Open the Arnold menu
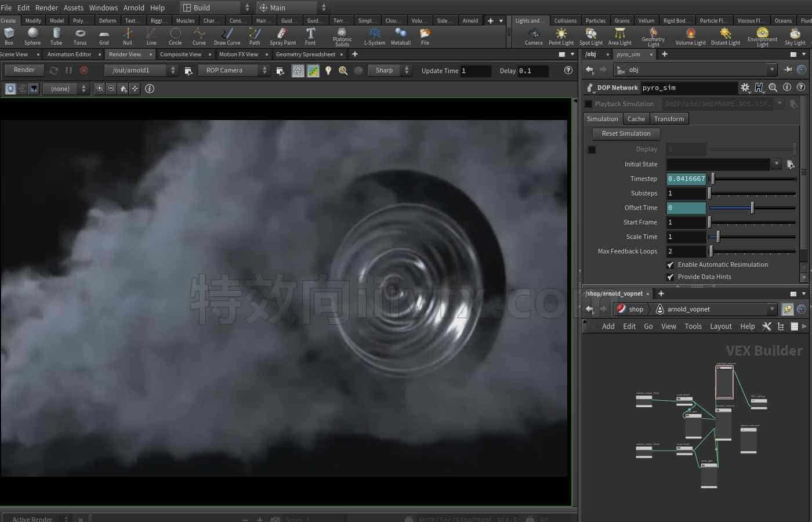 point(133,8)
